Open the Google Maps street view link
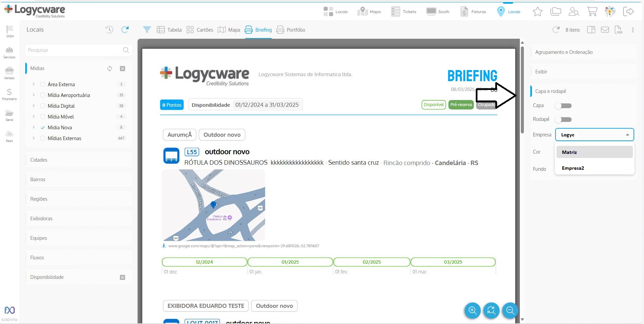This screenshot has height=324, width=644. 243,246
